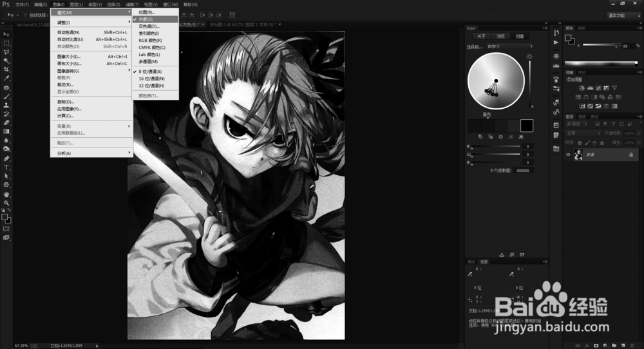Select the Eyedropper tool in the toolbox
644x349 pixels.
[6, 78]
